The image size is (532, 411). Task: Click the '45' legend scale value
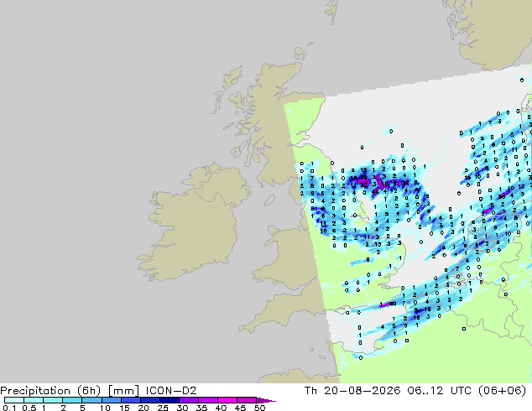coord(240,408)
